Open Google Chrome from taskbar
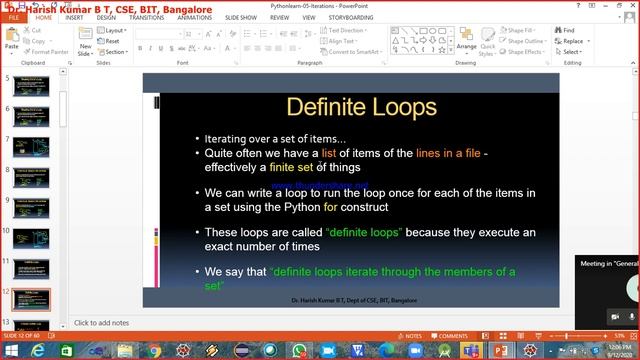The image size is (640, 360). tap(154, 351)
